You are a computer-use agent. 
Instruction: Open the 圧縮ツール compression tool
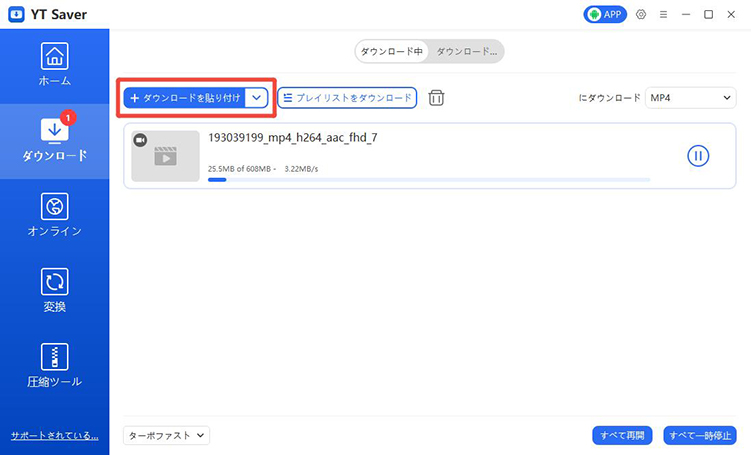pyautogui.click(x=55, y=365)
